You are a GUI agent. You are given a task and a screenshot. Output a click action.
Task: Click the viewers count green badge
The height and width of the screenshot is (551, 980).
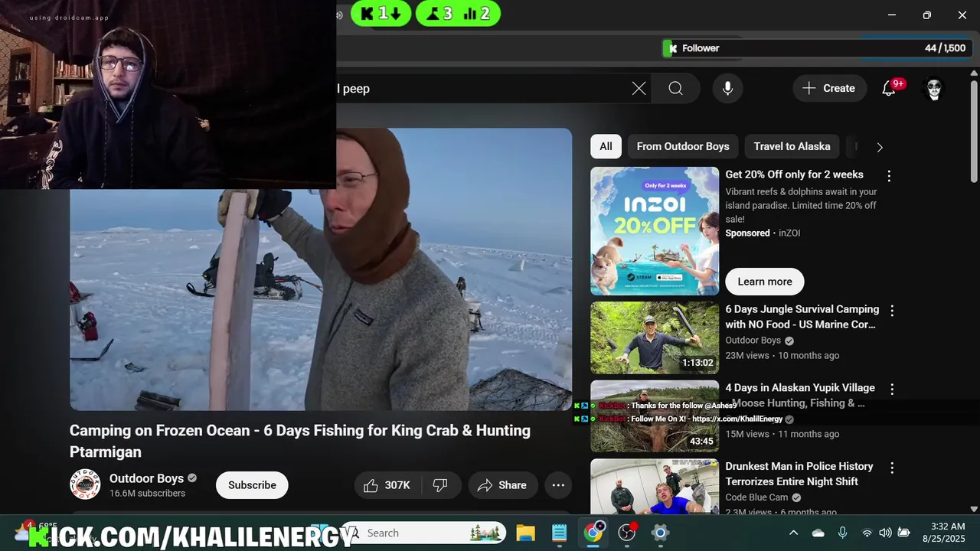tap(458, 13)
